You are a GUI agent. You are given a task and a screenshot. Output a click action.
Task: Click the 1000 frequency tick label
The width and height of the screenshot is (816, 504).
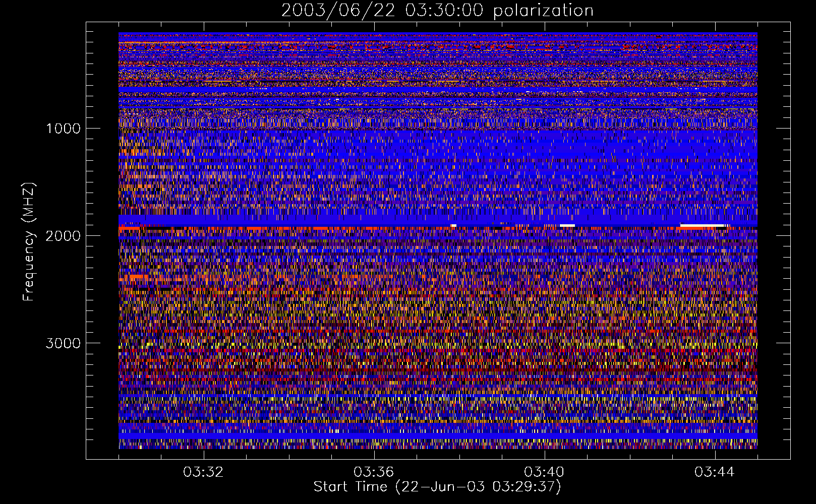pyautogui.click(x=63, y=129)
